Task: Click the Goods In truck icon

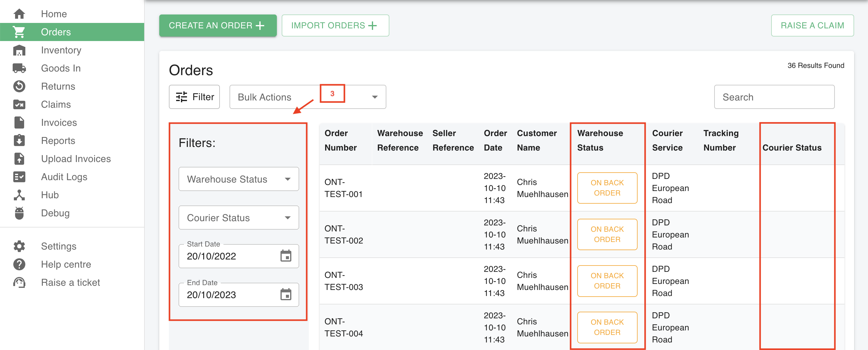Action: (19, 68)
